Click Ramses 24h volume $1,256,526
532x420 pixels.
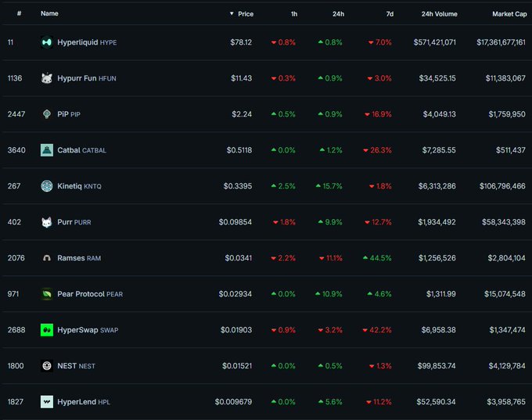(437, 258)
